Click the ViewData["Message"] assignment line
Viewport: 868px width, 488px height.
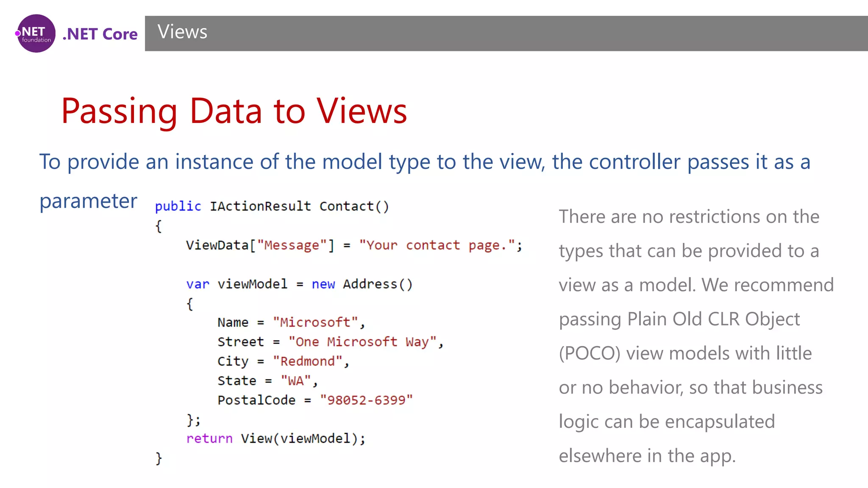[354, 245]
